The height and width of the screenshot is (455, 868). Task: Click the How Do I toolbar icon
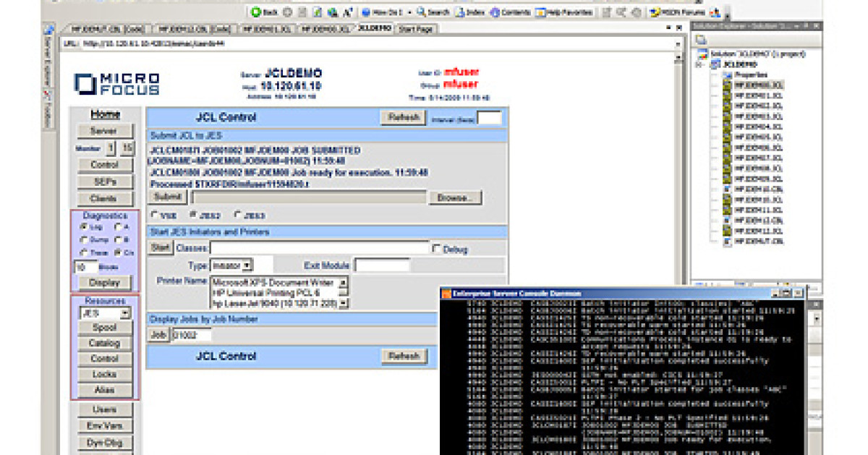[x=366, y=12]
